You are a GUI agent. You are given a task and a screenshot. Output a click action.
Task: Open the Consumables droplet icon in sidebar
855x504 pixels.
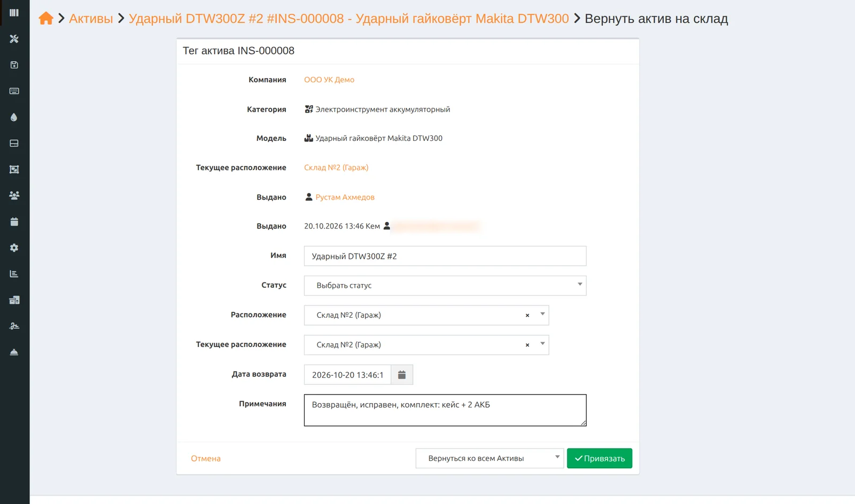(14, 117)
